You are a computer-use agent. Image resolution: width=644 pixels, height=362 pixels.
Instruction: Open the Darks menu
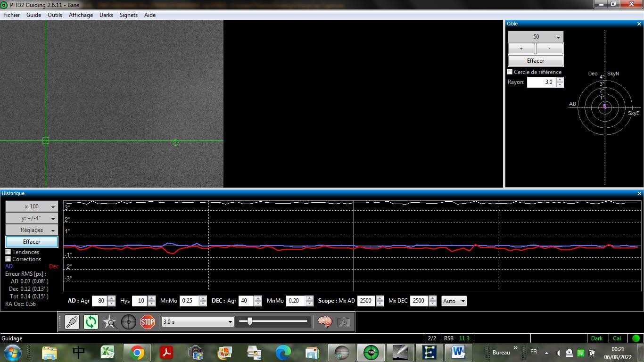(106, 15)
